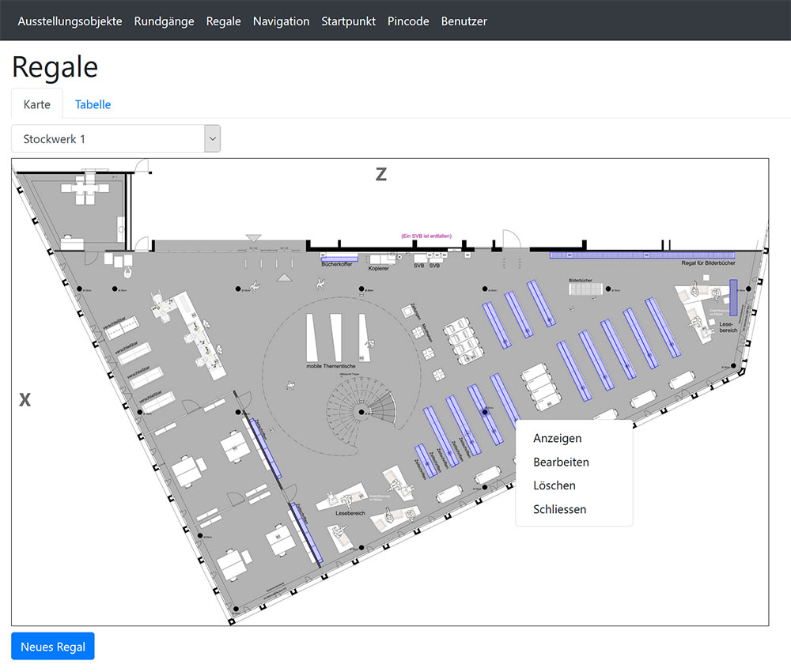Select the Regal für Bilderbücher shelf
791x672 pixels.
point(642,255)
